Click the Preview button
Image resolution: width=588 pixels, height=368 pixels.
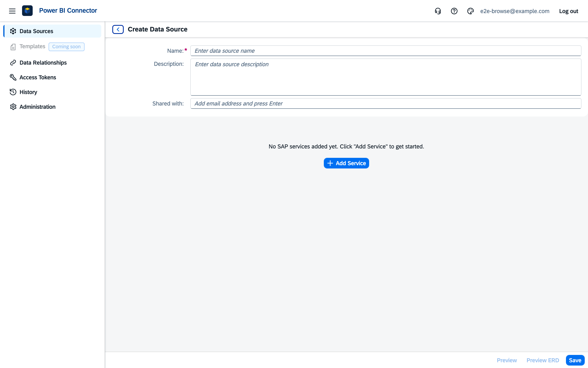[507, 360]
